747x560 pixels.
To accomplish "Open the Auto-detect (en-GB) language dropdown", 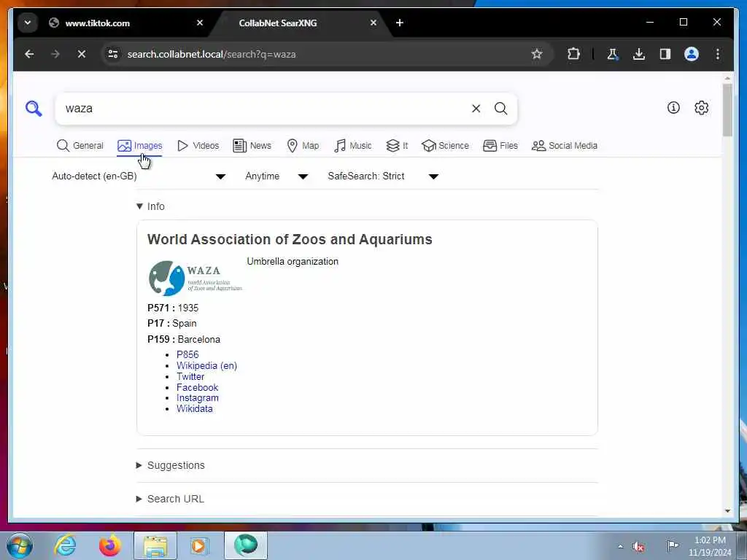I will 139,176.
